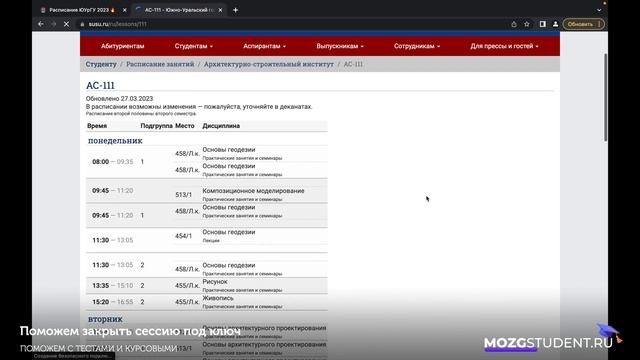Follow the Студенту breadcrumb link
The height and width of the screenshot is (360, 640).
101,64
